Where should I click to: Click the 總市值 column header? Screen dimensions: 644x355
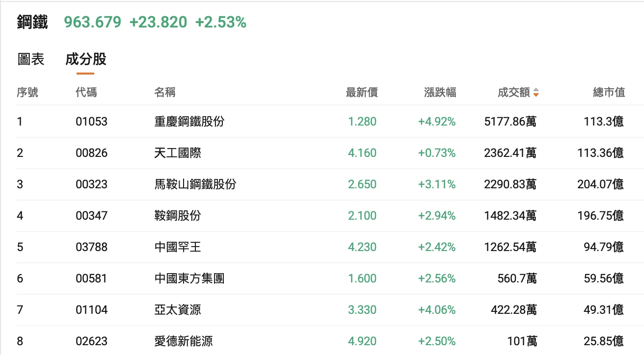coord(609,92)
